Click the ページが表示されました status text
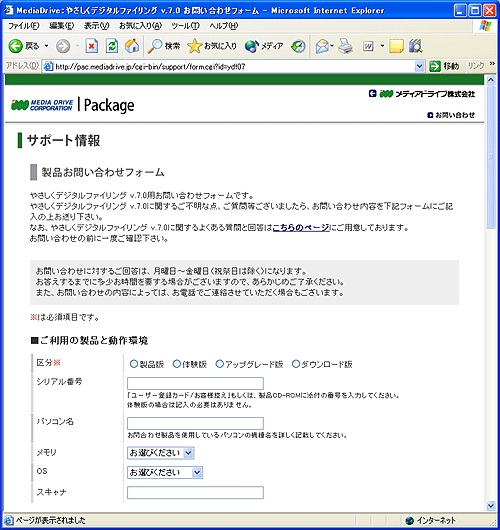Image resolution: width=500 pixels, height=530 pixels. tap(51, 521)
